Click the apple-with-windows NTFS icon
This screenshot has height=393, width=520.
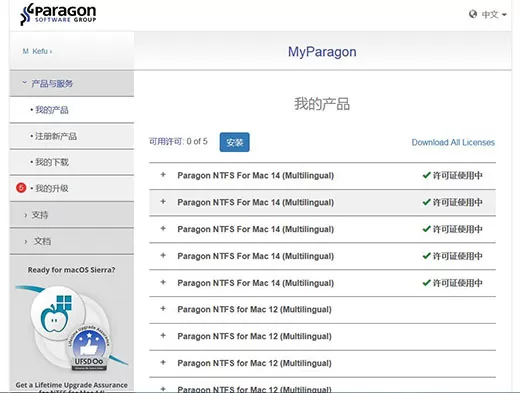tap(57, 313)
